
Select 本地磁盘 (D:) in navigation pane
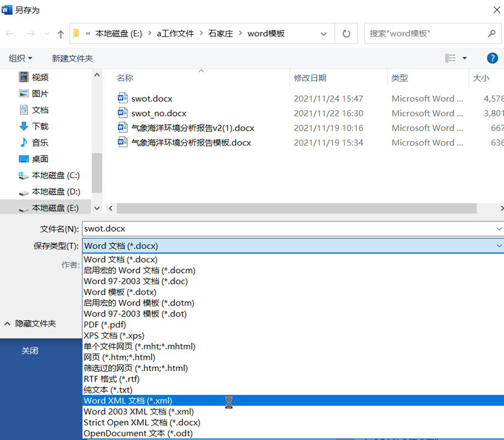tap(56, 192)
